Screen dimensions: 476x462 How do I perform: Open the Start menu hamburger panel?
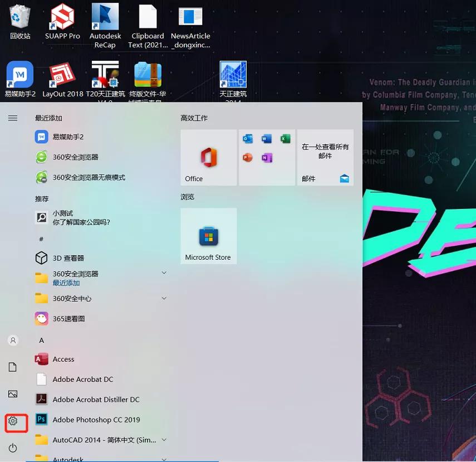[x=12, y=117]
